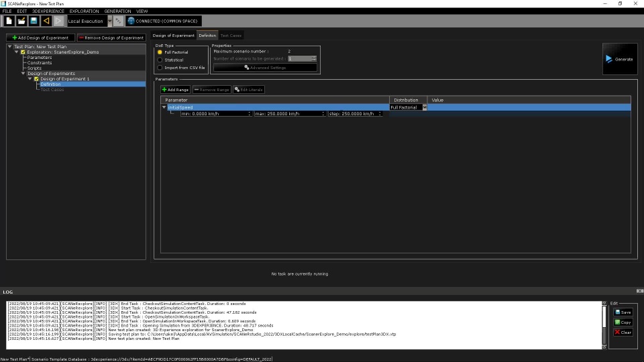Image resolution: width=644 pixels, height=362 pixels.
Task: Click the yellow back triangle icon
Action: (x=46, y=21)
